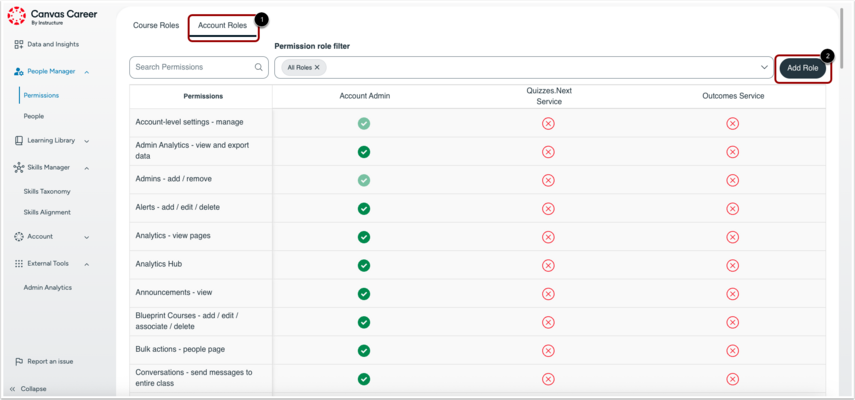Click the Report an issue flag icon
This screenshot has width=855, height=400.
(x=19, y=361)
